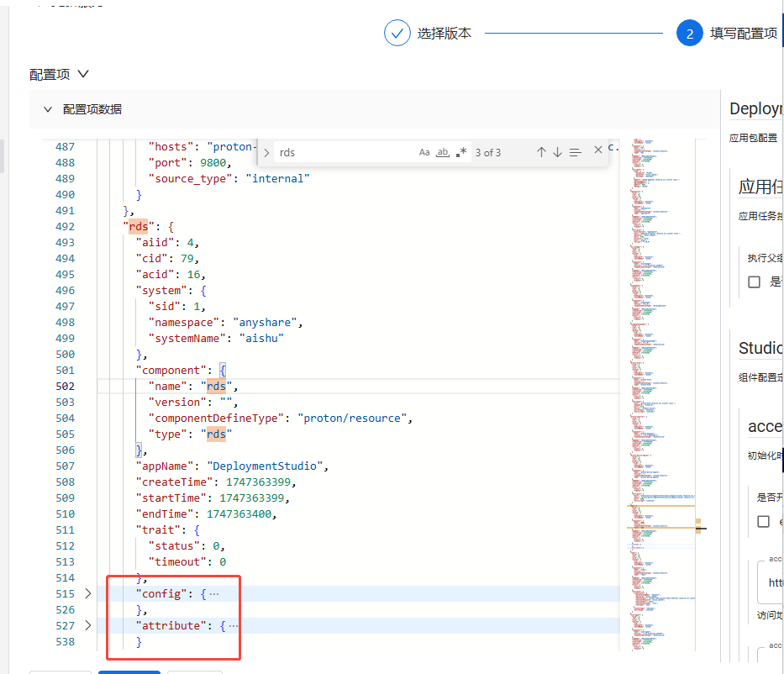Click the code minimap overview
The image size is (784, 674).
click(660, 395)
